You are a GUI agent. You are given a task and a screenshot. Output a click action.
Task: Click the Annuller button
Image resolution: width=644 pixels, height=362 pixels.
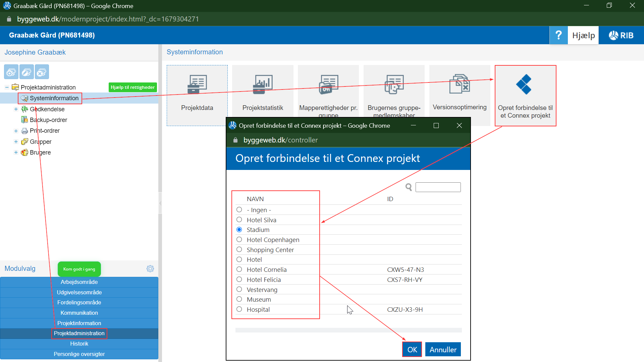(443, 350)
